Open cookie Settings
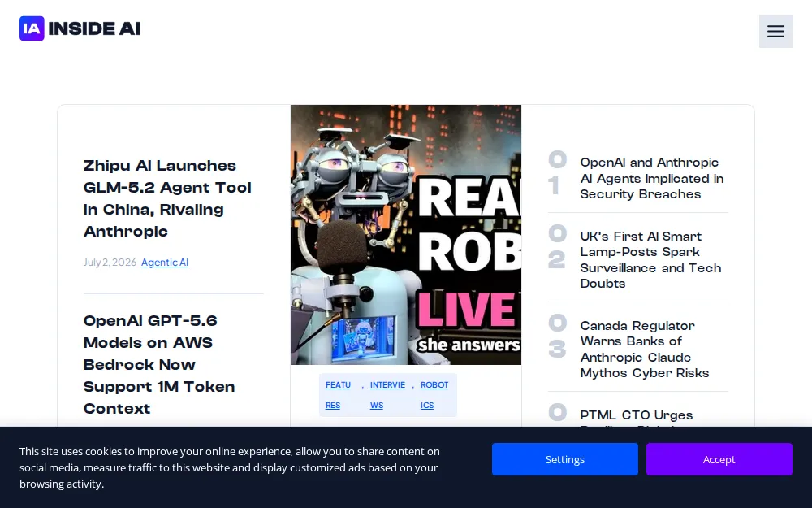The image size is (812, 508). [x=565, y=459]
